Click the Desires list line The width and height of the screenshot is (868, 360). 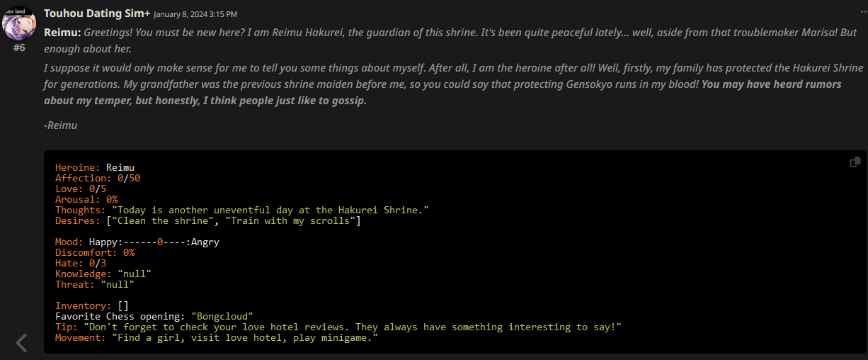pyautogui.click(x=208, y=220)
